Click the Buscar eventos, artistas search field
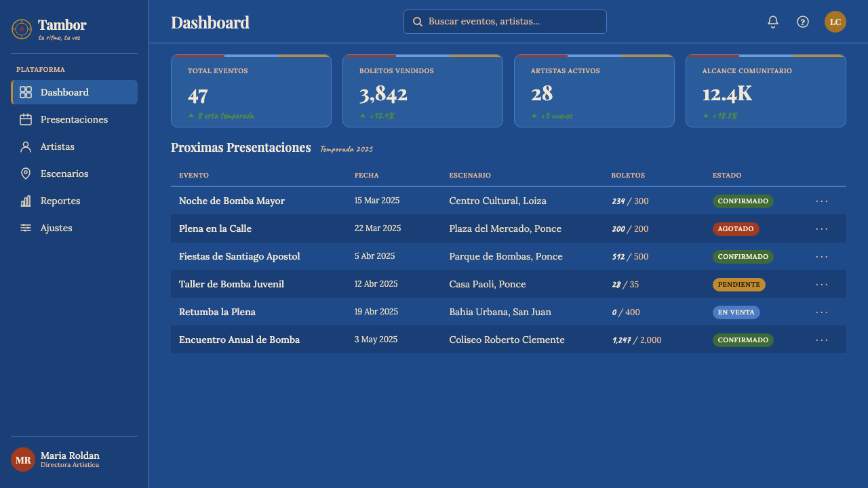This screenshot has height=488, width=868. point(505,22)
